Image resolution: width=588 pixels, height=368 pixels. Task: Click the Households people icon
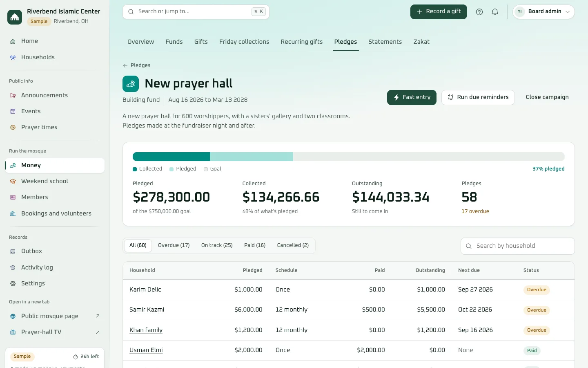pos(13,58)
